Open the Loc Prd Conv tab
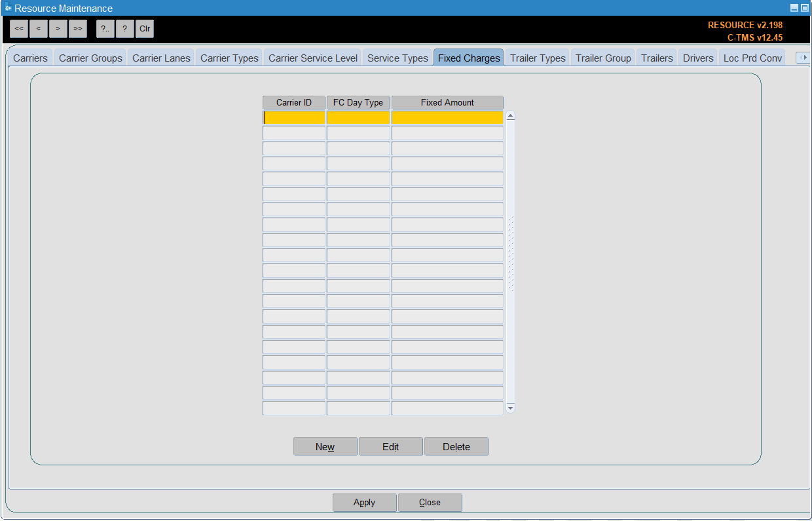 (752, 58)
